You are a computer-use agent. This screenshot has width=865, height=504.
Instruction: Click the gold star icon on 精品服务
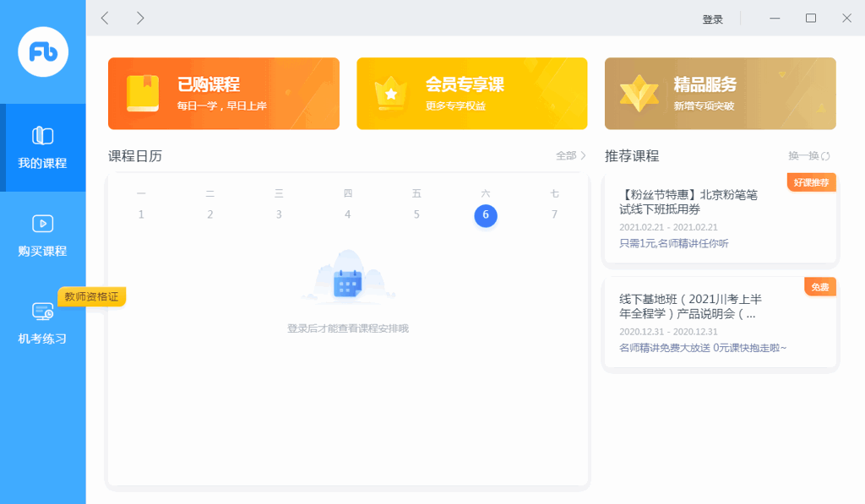point(639,93)
